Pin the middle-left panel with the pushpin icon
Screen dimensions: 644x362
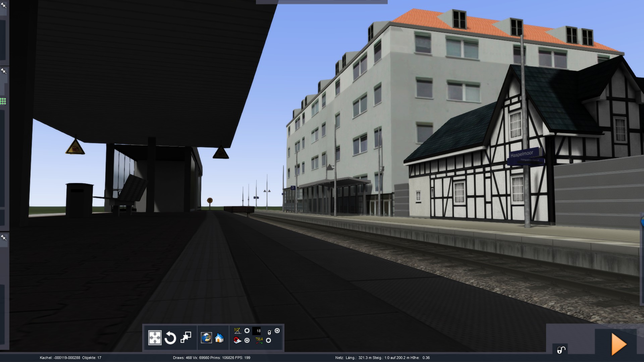(x=3, y=71)
